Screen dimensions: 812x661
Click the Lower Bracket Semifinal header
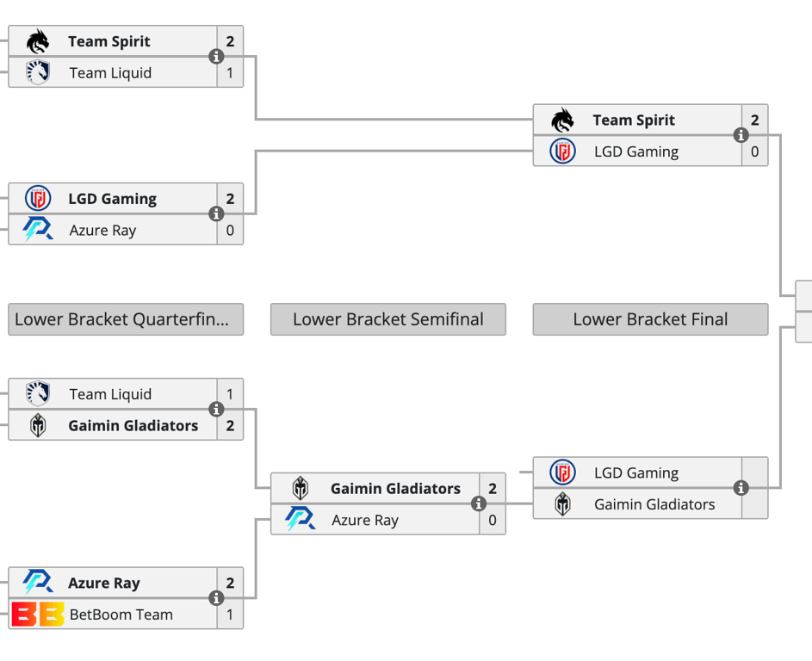[x=388, y=319]
